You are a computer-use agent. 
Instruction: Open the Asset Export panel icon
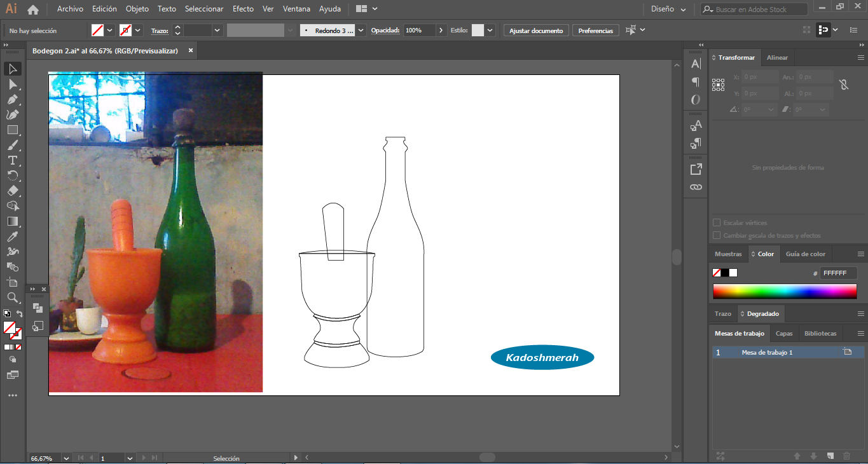click(x=696, y=169)
